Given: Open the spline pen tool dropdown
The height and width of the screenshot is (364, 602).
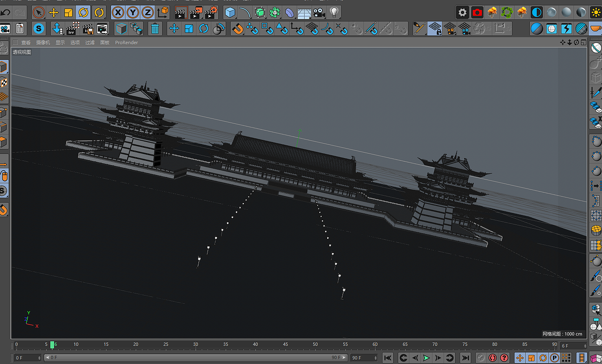Looking at the screenshot, I should (245, 12).
